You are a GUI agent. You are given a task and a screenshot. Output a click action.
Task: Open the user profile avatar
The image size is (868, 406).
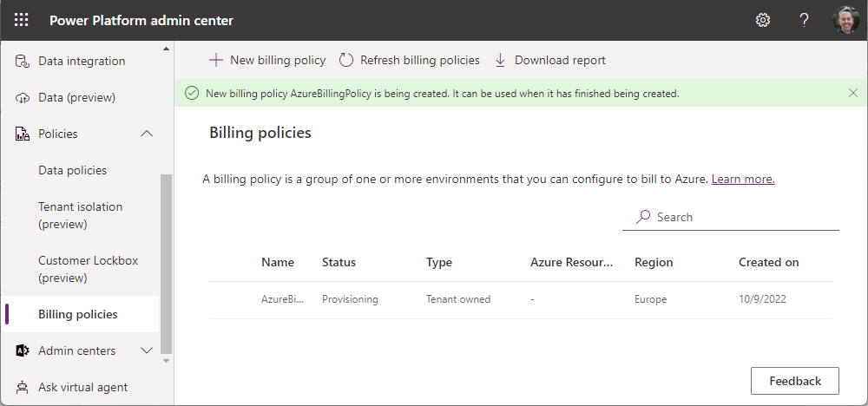(845, 20)
